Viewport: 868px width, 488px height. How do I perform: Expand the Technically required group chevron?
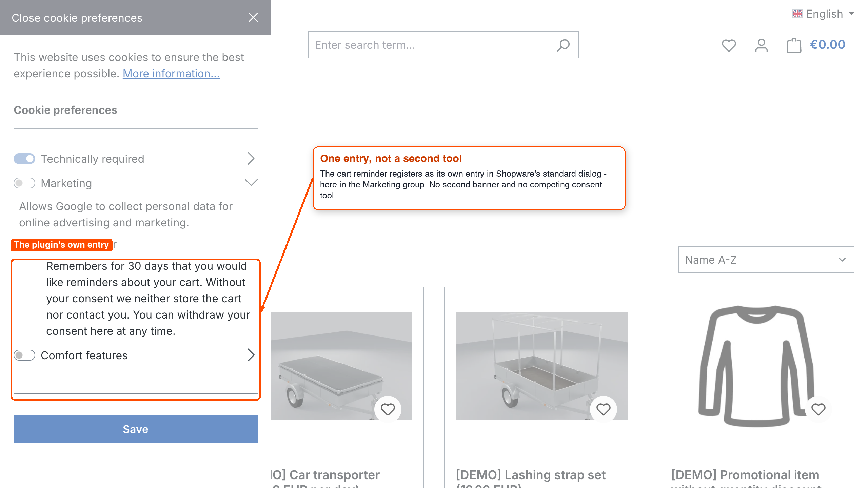point(251,158)
